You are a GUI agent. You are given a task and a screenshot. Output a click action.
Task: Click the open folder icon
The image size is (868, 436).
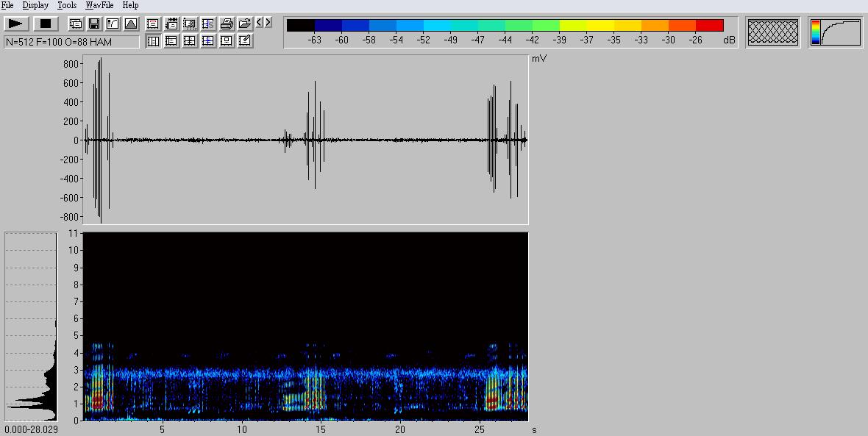pyautogui.click(x=245, y=24)
